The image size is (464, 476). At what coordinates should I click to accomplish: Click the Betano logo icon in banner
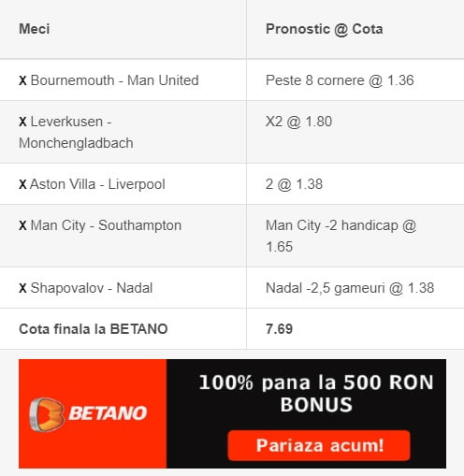point(47,414)
